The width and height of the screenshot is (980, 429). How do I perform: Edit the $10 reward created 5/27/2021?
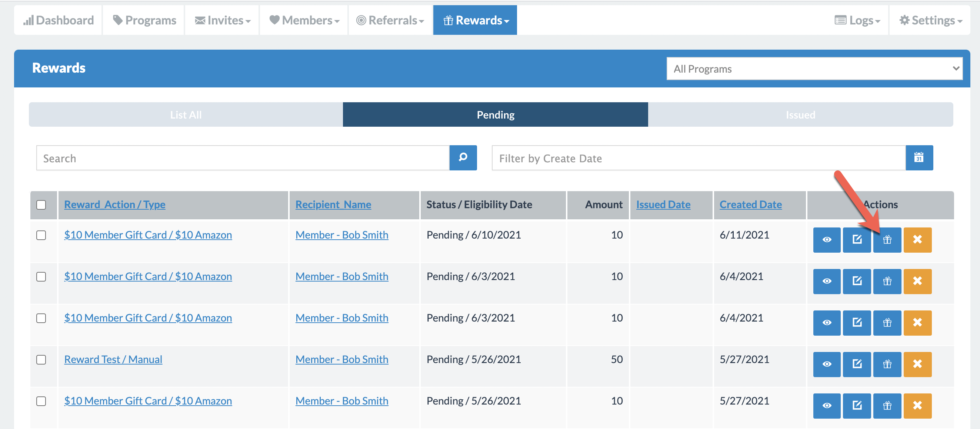(x=856, y=406)
